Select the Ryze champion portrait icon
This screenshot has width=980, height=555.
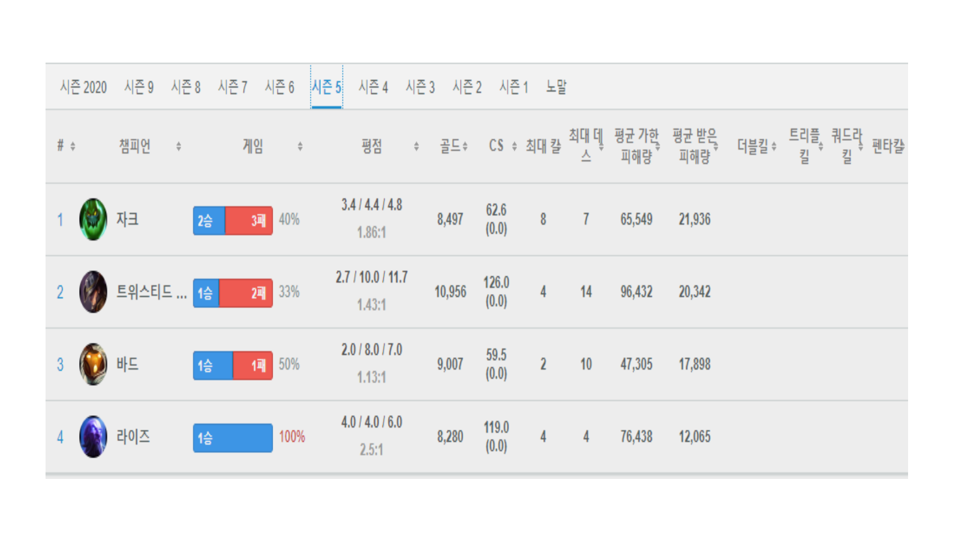tap(93, 436)
